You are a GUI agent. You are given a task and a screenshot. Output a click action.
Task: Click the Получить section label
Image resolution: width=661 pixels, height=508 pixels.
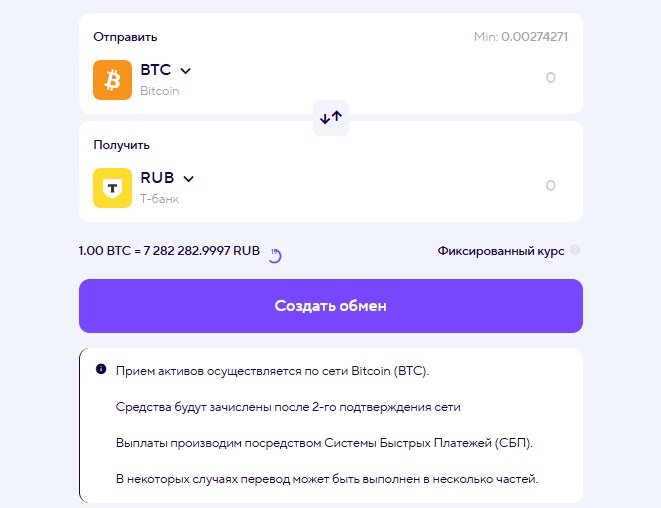point(121,145)
